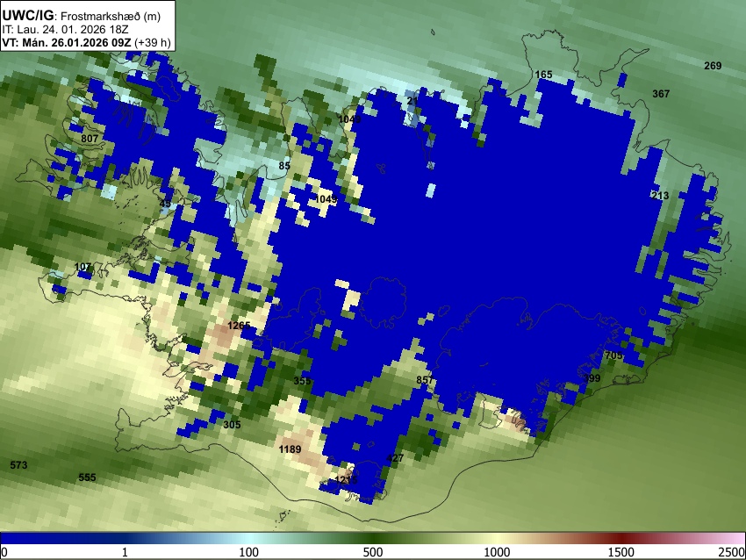The image size is (746, 560).
Task: Select the map value 305
Action: pos(232,425)
